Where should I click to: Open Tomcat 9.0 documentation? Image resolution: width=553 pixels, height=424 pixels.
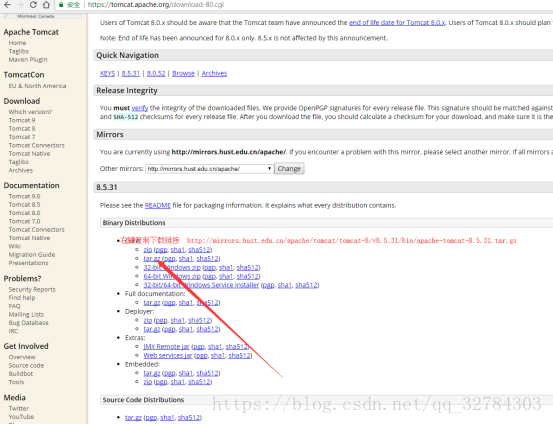[24, 196]
